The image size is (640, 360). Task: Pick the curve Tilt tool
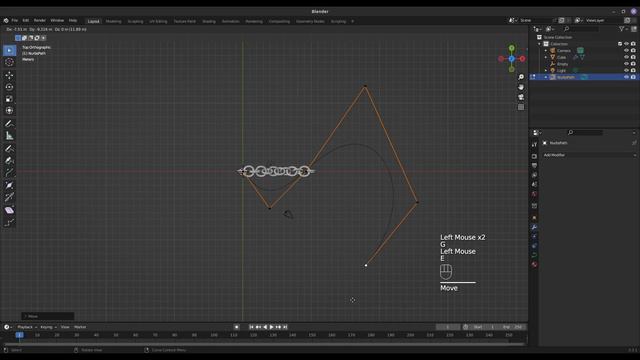(9, 198)
